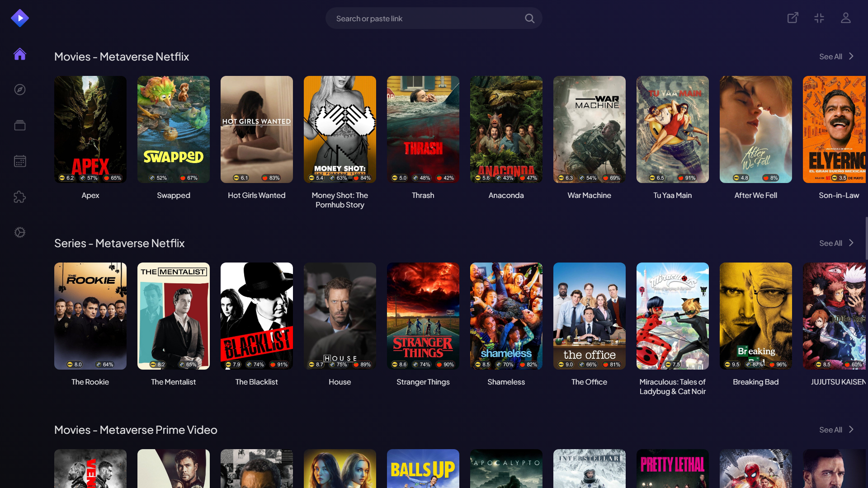Open the Tu Yaa Main poster
This screenshot has width=868, height=488.
point(673,129)
